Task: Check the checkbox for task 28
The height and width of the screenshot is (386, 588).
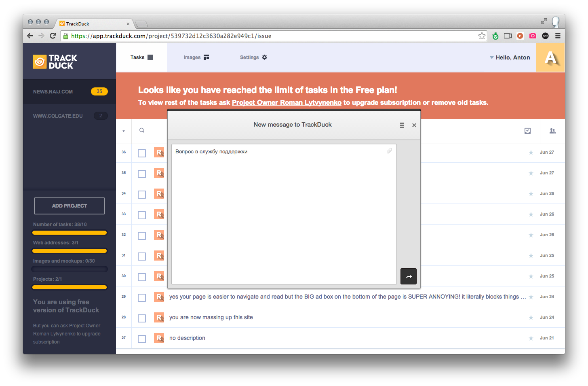Action: coord(142,318)
